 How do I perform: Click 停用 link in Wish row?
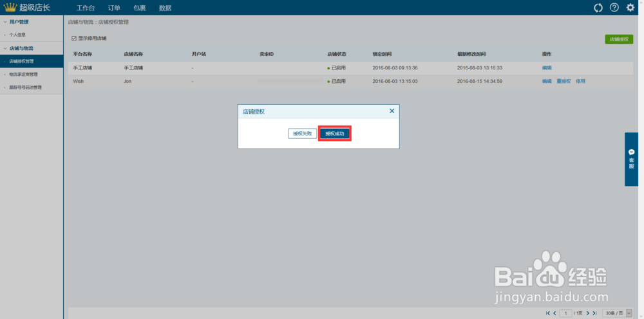click(x=580, y=81)
